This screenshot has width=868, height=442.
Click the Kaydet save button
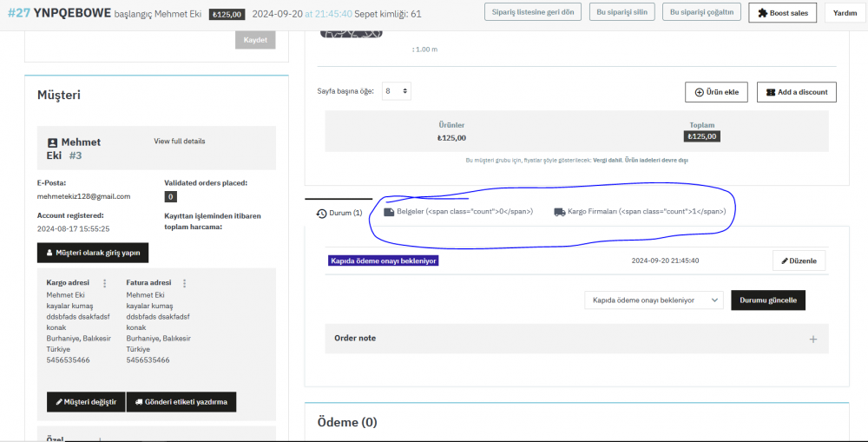click(x=255, y=40)
